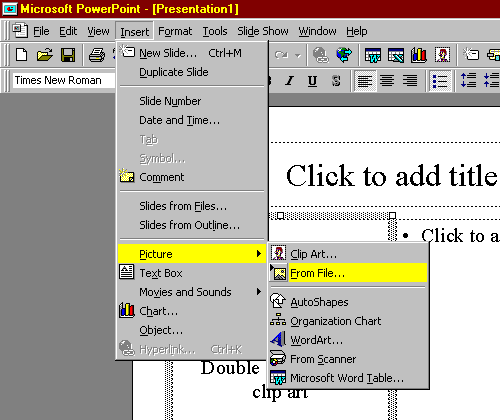Click the Redo arrow toolbar icon

tap(282, 55)
